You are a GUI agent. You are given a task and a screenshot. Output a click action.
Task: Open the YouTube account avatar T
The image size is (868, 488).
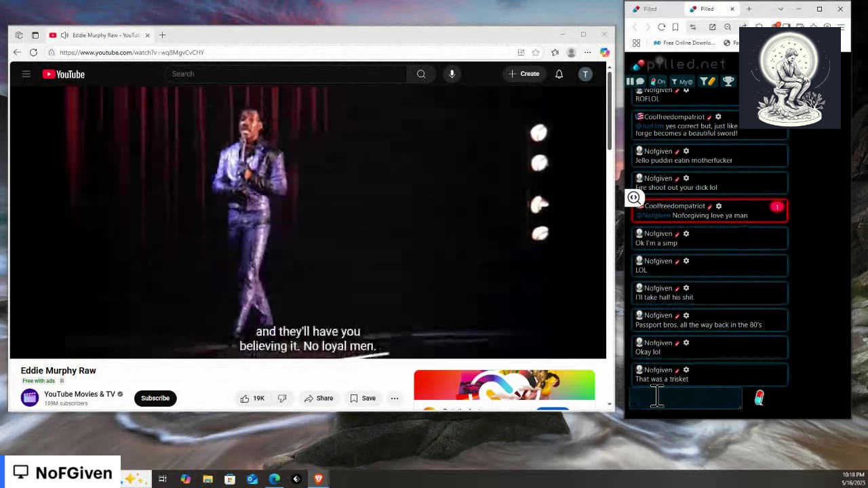click(585, 74)
